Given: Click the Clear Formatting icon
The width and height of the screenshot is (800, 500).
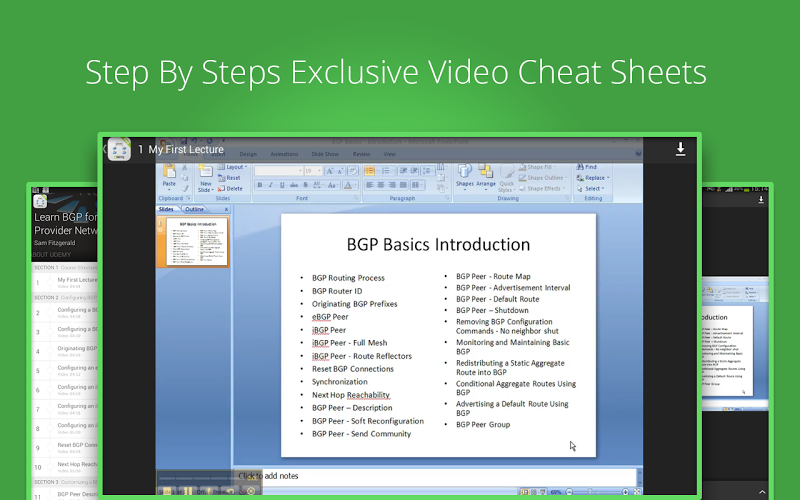Looking at the screenshot, I should click(x=353, y=171).
